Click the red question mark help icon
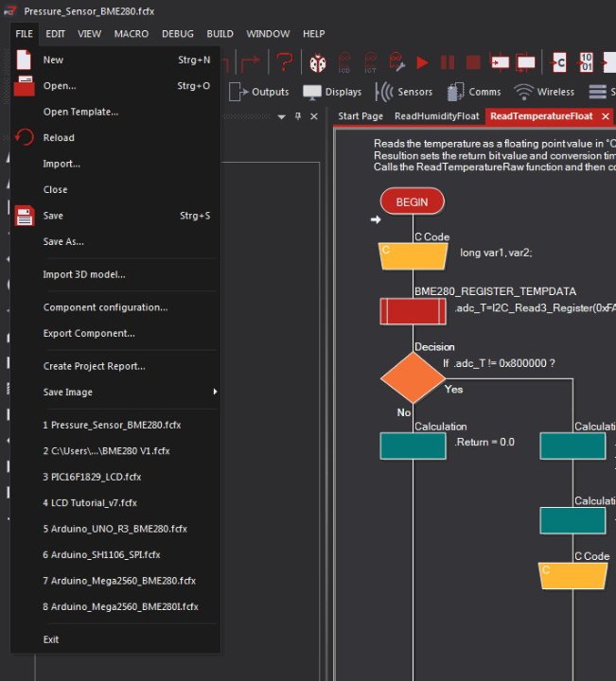The width and height of the screenshot is (616, 681). pos(284,62)
